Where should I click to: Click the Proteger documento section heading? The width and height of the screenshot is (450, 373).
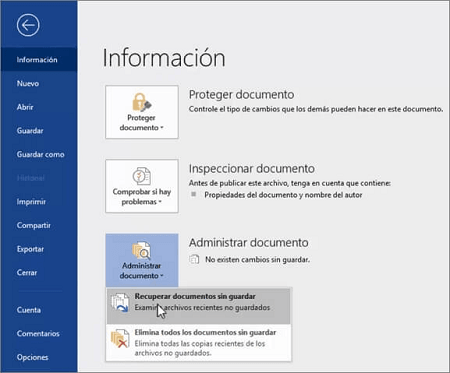(241, 95)
